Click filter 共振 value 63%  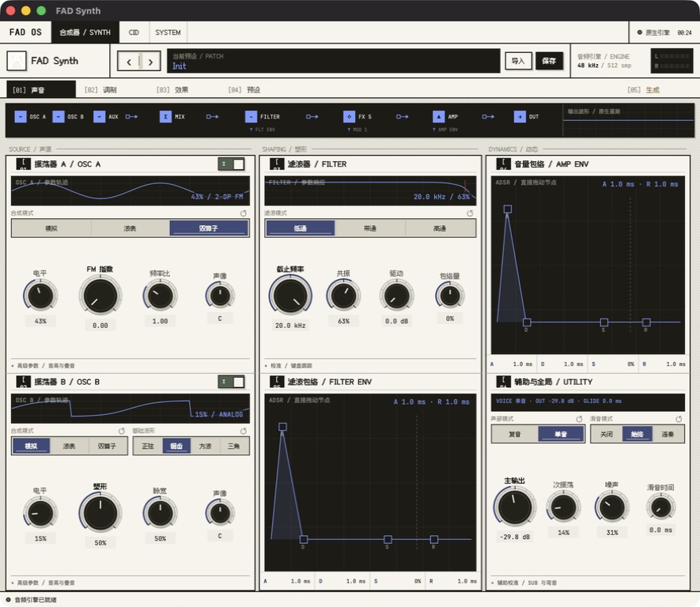coord(344,321)
